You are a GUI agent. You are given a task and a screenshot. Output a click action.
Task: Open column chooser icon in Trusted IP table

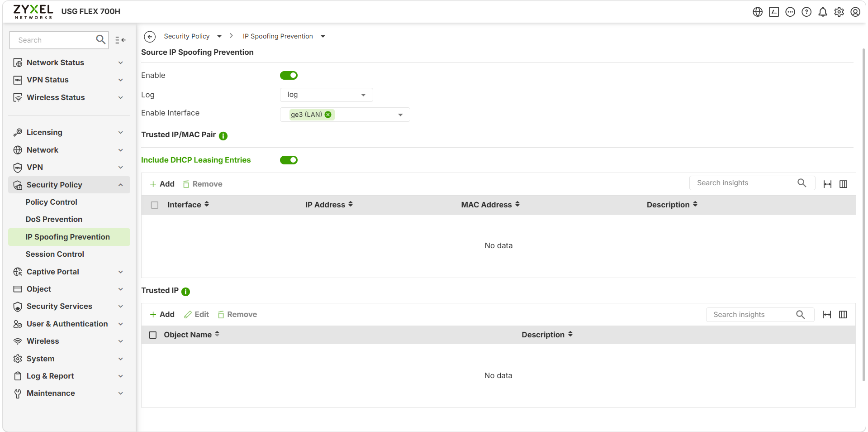(843, 315)
